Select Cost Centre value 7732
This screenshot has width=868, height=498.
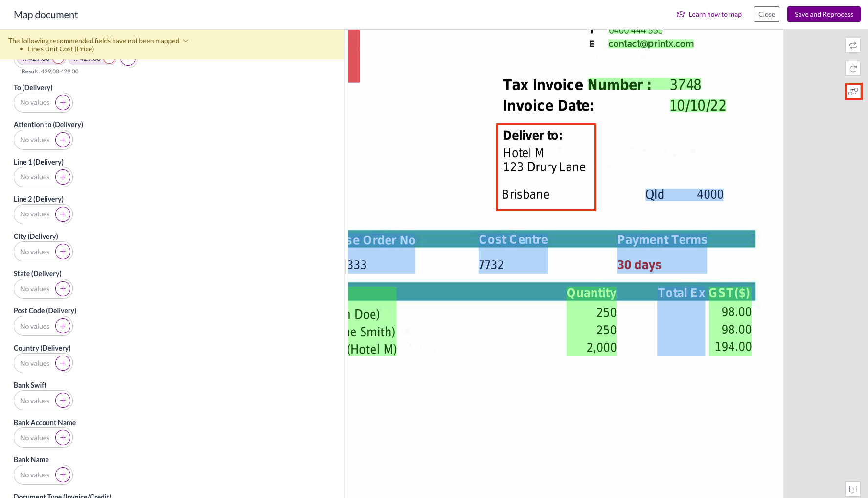tap(491, 265)
